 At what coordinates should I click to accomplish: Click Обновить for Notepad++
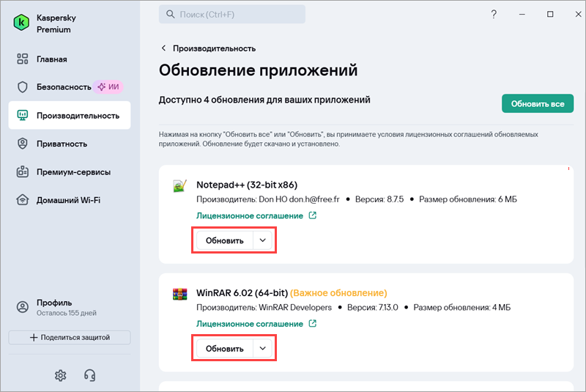(x=225, y=240)
